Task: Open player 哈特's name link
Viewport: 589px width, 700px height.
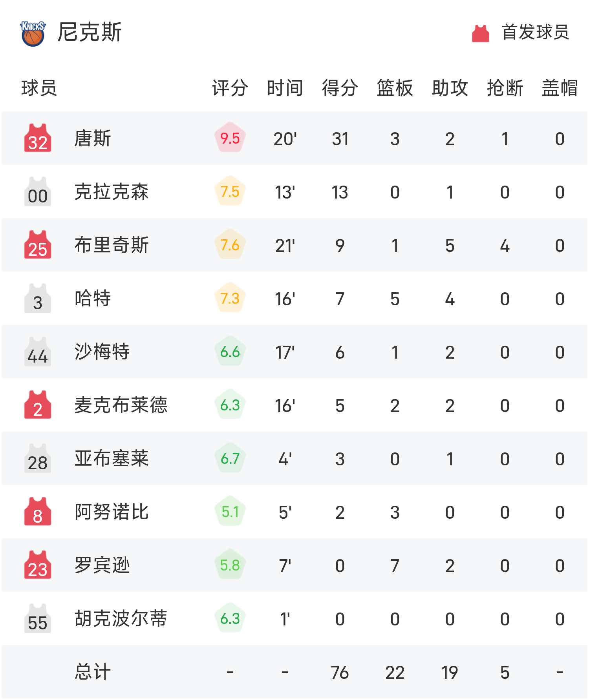Action: point(93,299)
